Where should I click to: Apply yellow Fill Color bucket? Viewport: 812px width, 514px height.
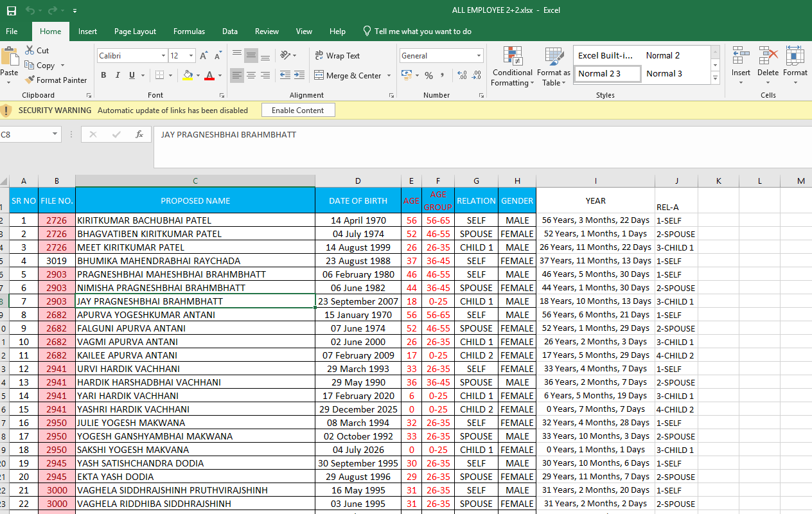[x=188, y=75]
